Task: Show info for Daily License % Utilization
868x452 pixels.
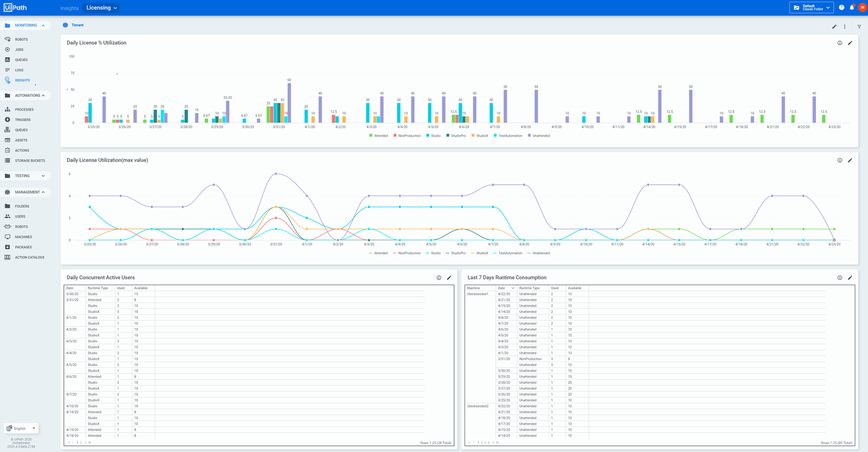Action: click(840, 43)
